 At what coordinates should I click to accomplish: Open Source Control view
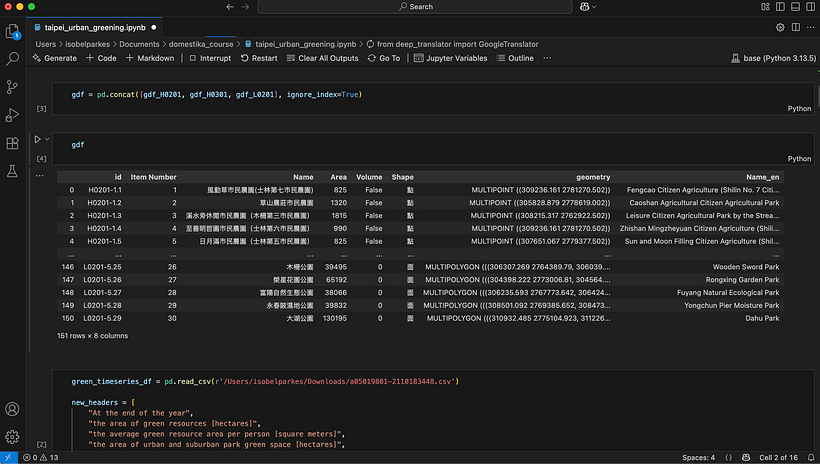tap(13, 87)
